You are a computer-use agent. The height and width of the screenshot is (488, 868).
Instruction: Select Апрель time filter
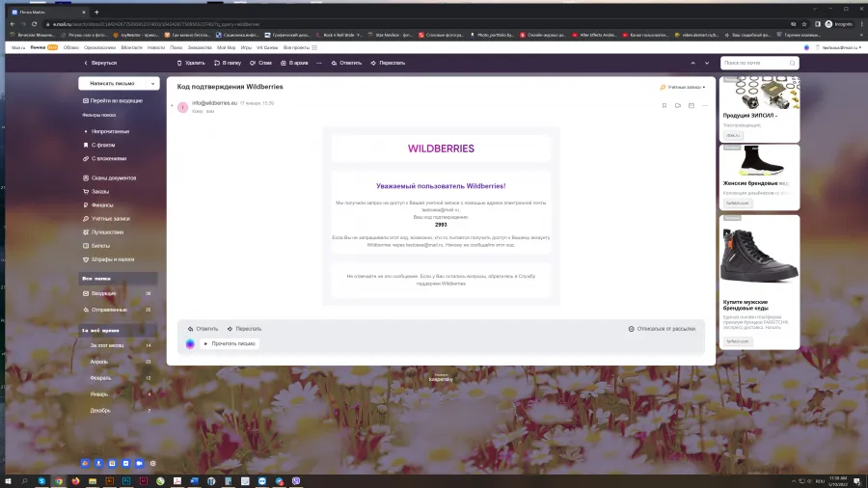tap(118, 362)
